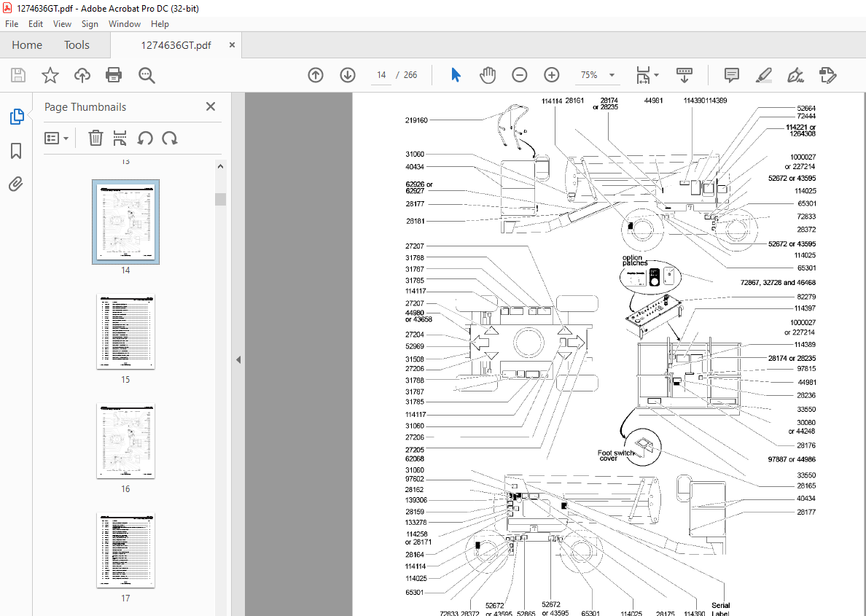Open the Edit menu
The image size is (866, 616).
point(35,24)
